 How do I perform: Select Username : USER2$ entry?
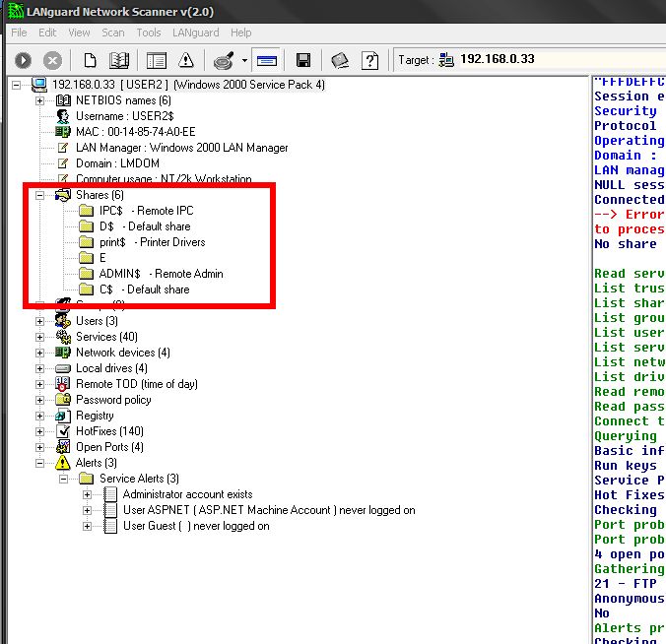(125, 116)
